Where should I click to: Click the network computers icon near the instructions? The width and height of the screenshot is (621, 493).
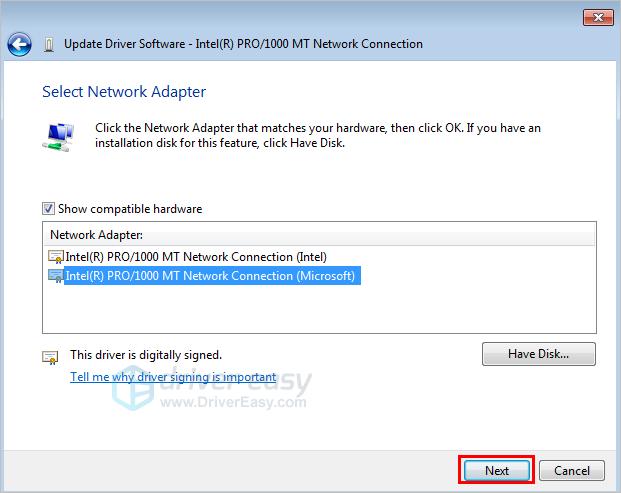[x=59, y=137]
